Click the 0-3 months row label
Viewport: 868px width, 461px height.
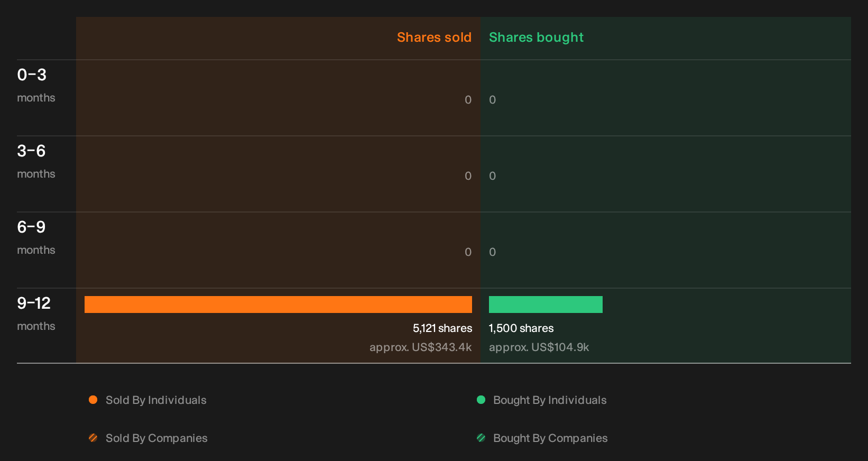pyautogui.click(x=36, y=85)
